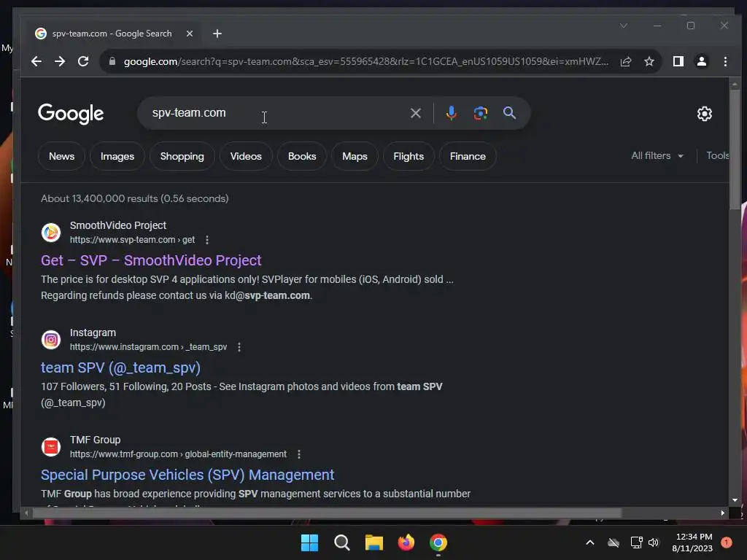
Task: Filter results by Flights
Action: tap(409, 156)
